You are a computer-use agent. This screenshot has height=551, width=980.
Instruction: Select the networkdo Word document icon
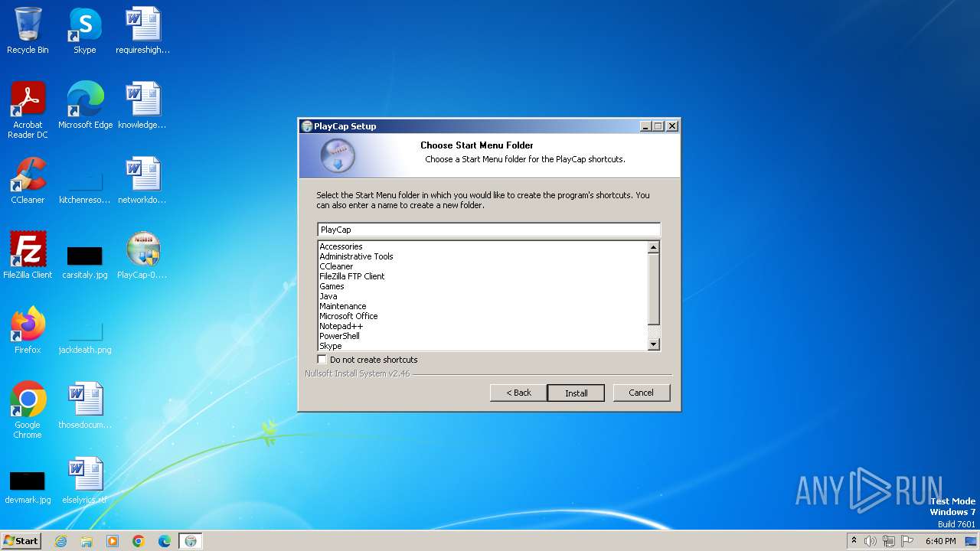142,180
